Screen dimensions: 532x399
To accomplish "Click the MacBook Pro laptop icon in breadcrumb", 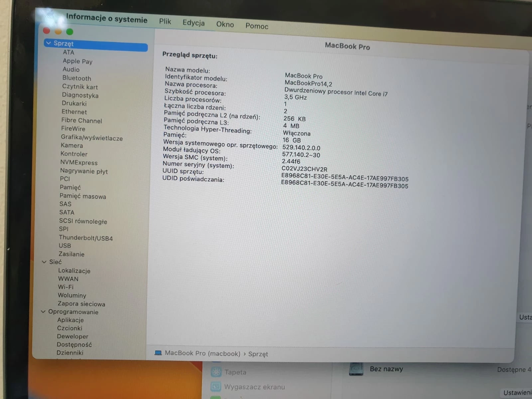I will (159, 353).
